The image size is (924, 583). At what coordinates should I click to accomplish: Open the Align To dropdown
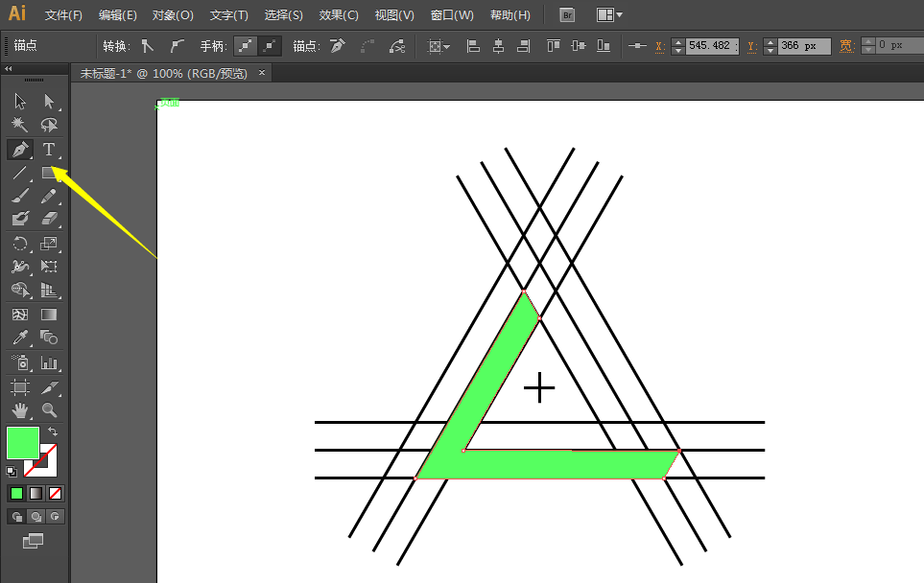coord(438,46)
